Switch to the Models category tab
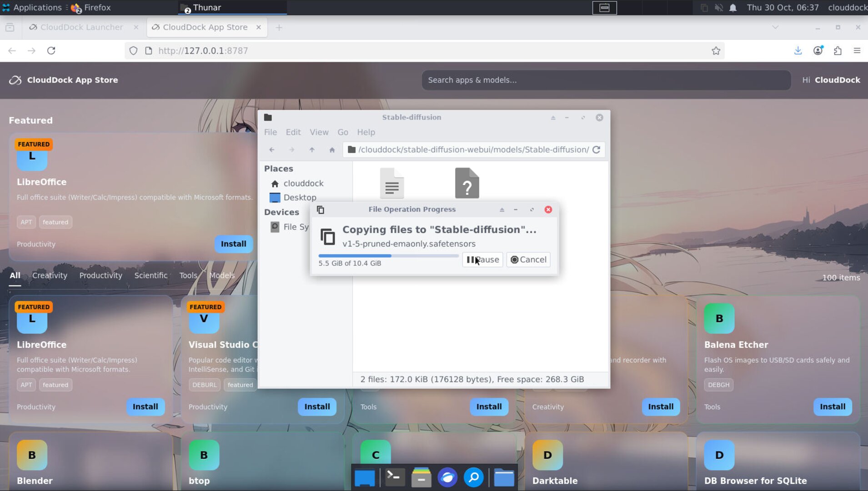868x491 pixels. (x=222, y=276)
